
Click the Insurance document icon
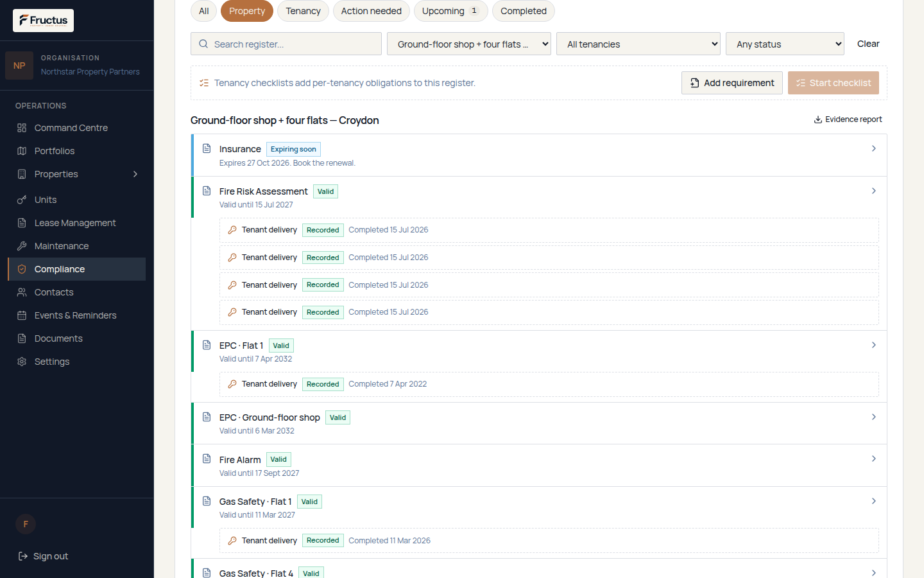(207, 148)
